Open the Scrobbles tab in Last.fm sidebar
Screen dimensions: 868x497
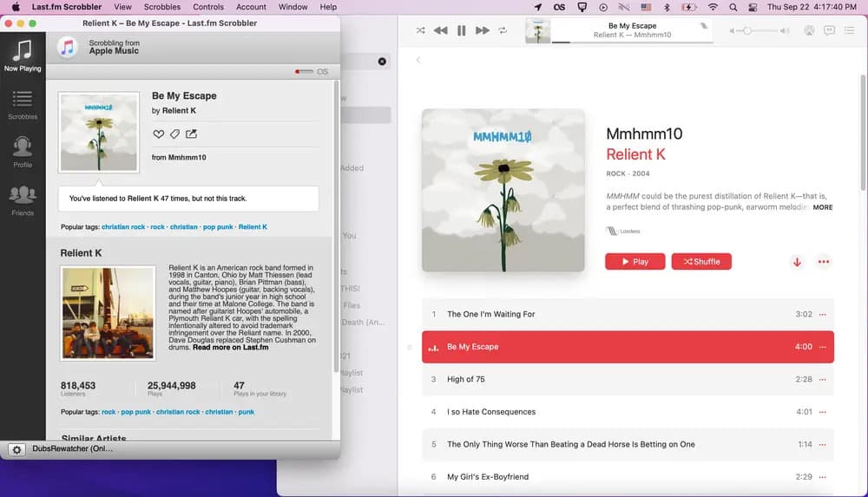click(x=23, y=105)
